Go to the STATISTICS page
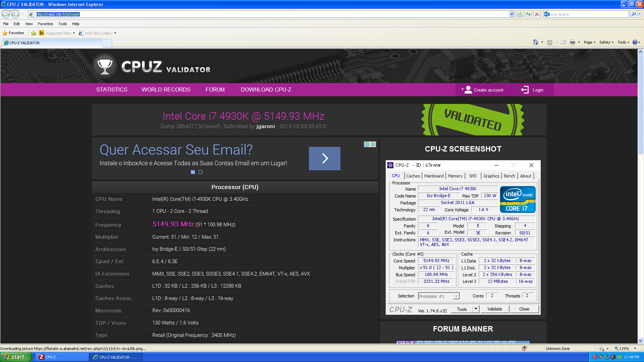The width and height of the screenshot is (644, 362). pos(112,89)
